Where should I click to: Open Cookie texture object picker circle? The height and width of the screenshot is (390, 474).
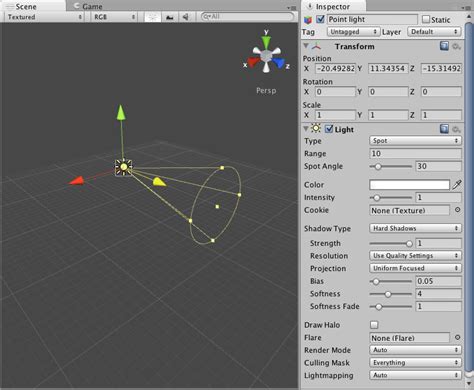(x=457, y=210)
